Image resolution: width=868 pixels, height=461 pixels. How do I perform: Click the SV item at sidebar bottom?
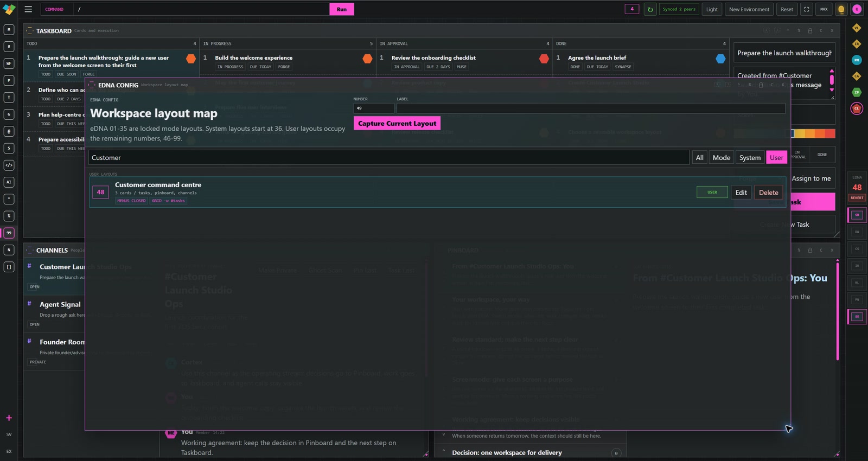coord(9,434)
